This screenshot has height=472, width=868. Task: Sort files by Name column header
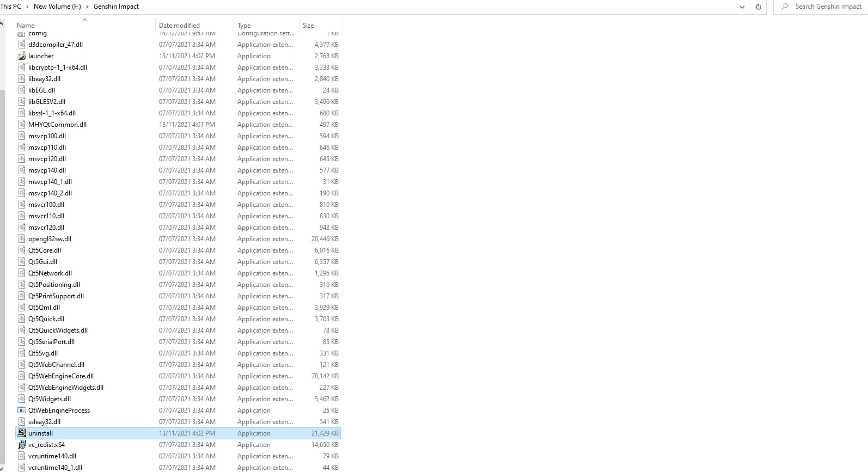pyautogui.click(x=26, y=26)
